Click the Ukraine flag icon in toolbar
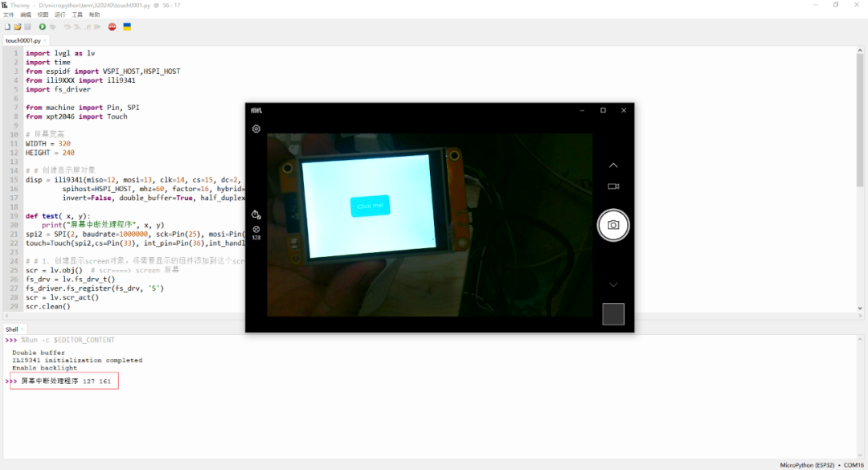 click(127, 27)
